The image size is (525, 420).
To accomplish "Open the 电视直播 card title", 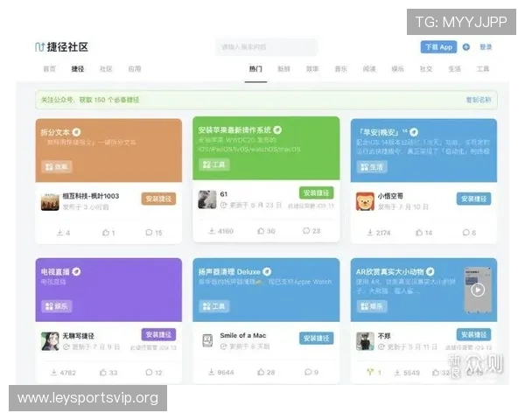I will click(x=55, y=271).
